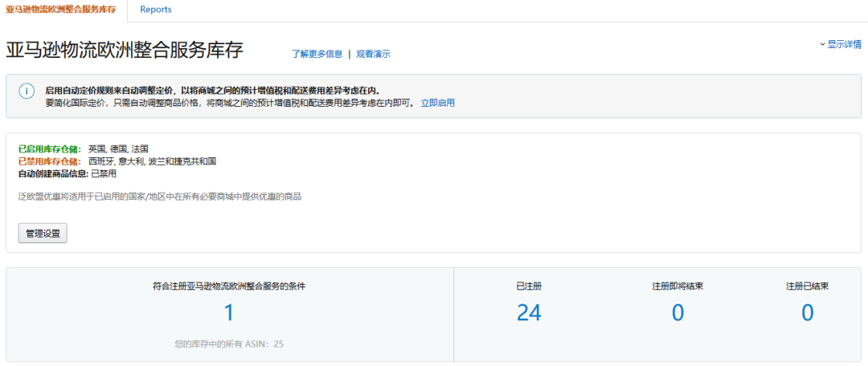This screenshot has width=868, height=366.
Task: Open the 已注册 count 24
Action: point(529,313)
